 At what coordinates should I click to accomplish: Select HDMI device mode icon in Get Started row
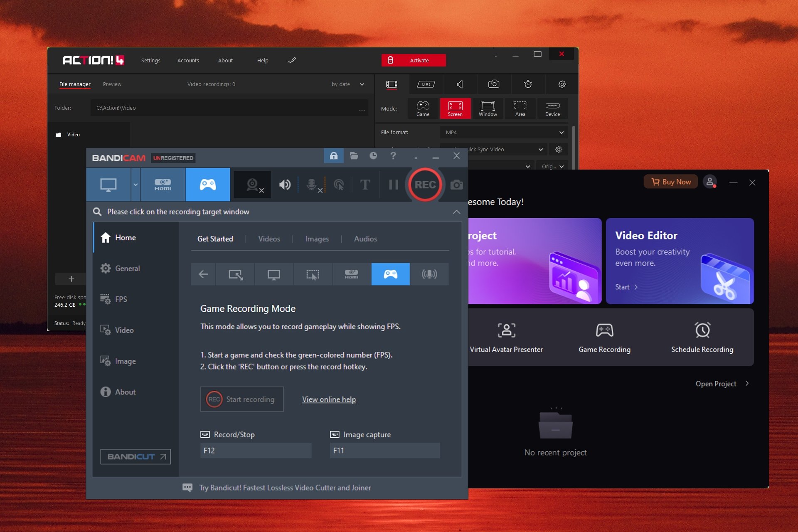coord(351,274)
